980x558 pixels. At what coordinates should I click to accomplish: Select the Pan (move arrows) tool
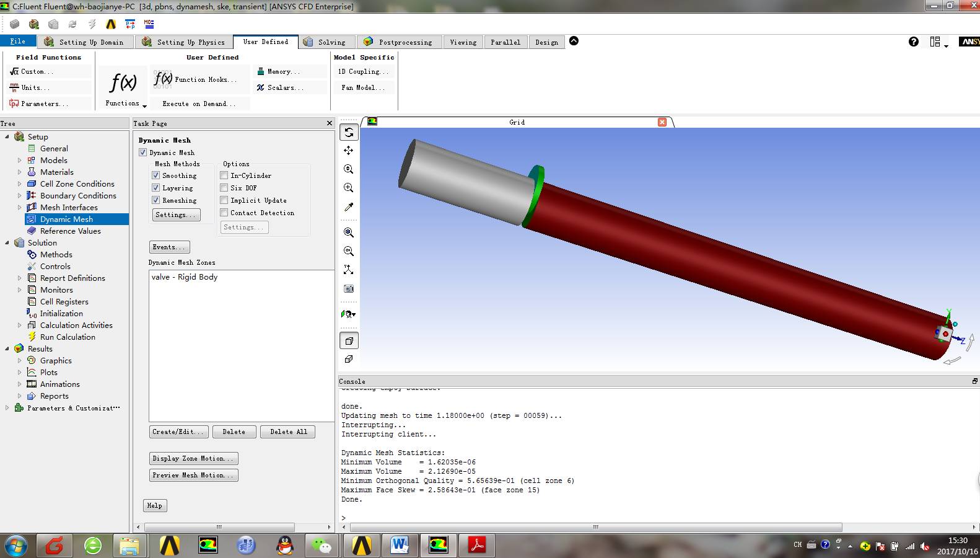349,151
